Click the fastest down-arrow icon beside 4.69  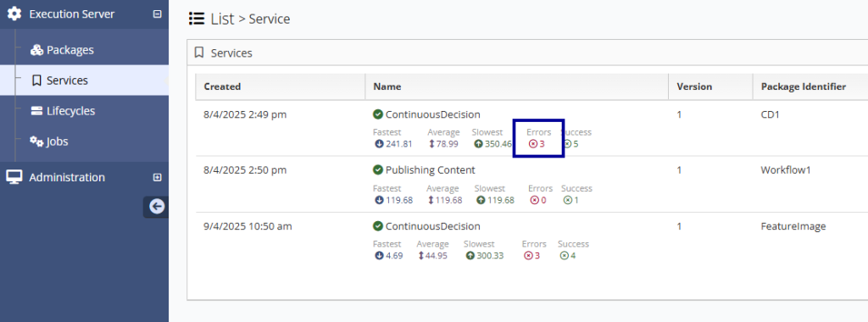379,256
